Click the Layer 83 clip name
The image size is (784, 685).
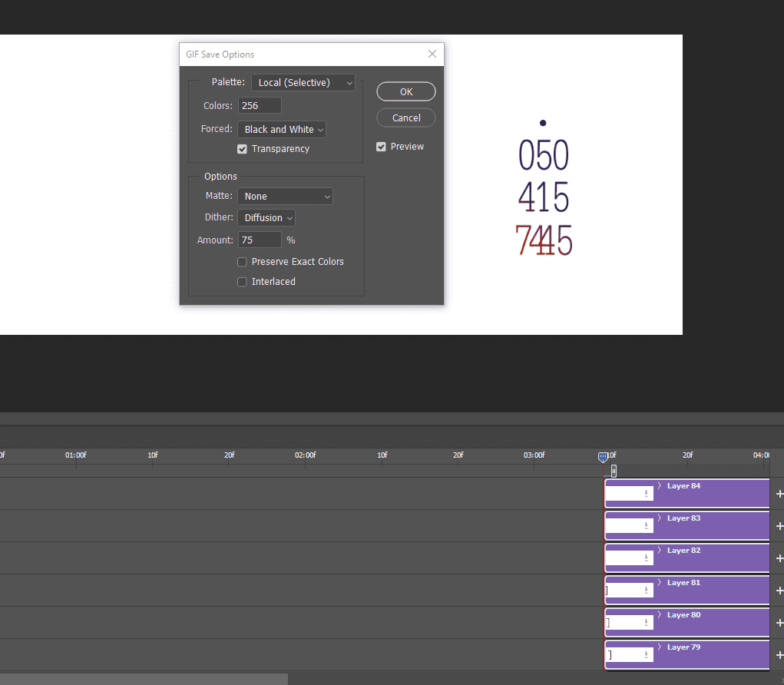[x=683, y=518]
